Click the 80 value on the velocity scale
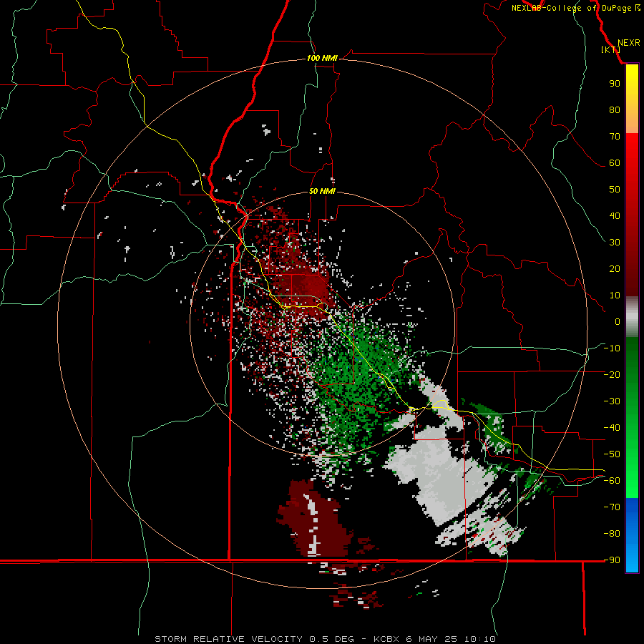The image size is (644, 644). click(615, 109)
